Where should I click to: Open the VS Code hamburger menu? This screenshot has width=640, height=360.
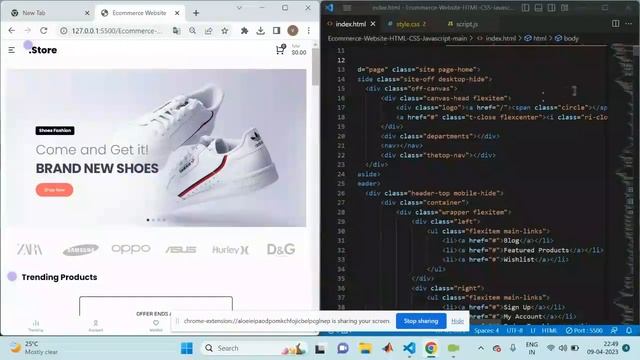click(347, 8)
